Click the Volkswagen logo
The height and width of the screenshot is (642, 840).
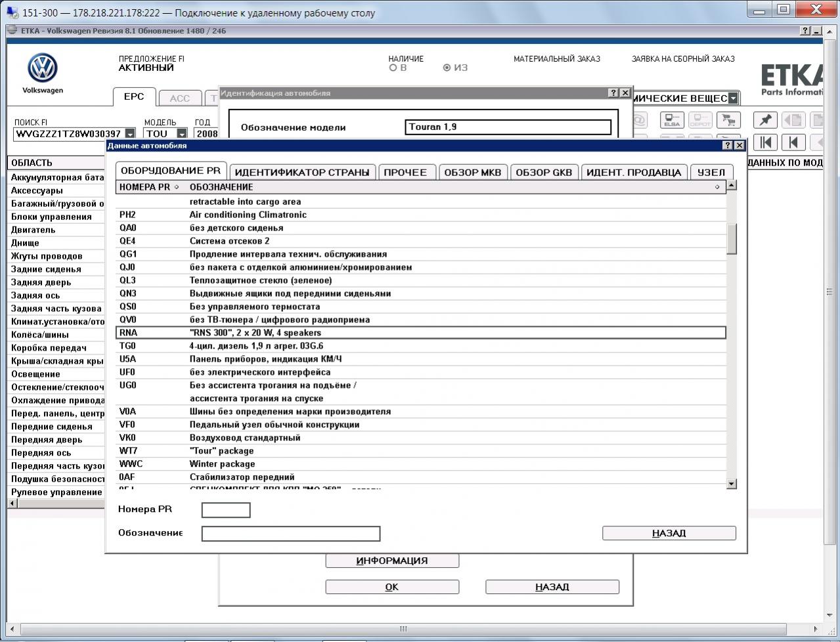pyautogui.click(x=43, y=69)
